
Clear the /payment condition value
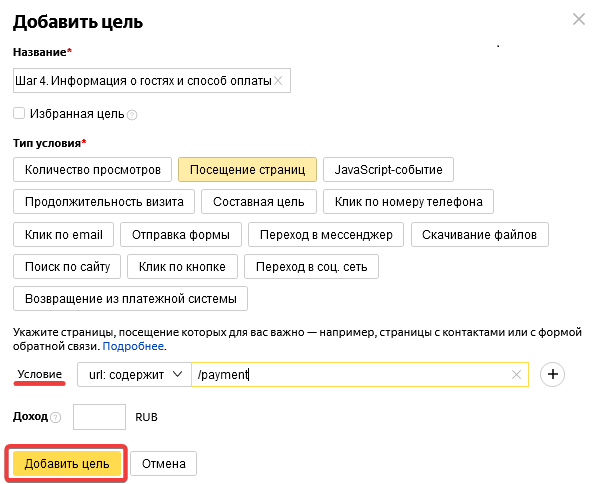pos(516,374)
